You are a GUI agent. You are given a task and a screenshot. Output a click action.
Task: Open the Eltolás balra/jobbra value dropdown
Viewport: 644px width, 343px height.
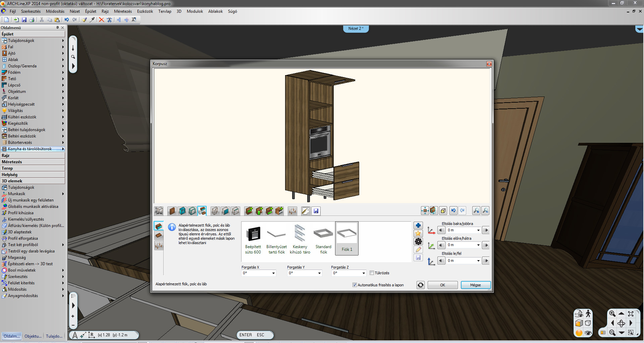(478, 230)
